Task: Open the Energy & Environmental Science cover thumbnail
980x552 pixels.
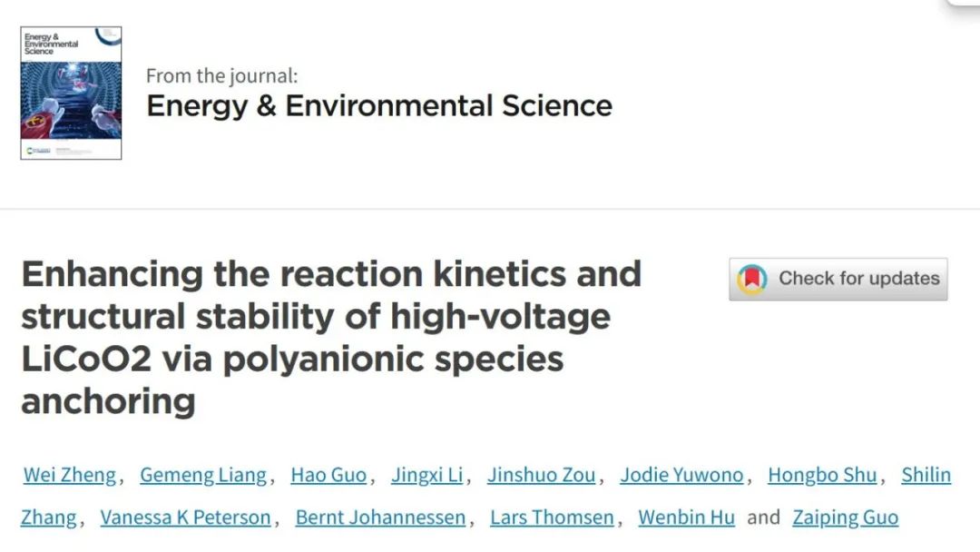Action: point(71,93)
